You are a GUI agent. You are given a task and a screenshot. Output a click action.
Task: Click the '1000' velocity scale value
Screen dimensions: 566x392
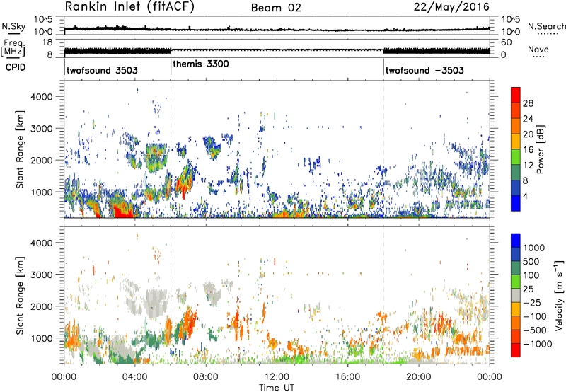tap(534, 248)
